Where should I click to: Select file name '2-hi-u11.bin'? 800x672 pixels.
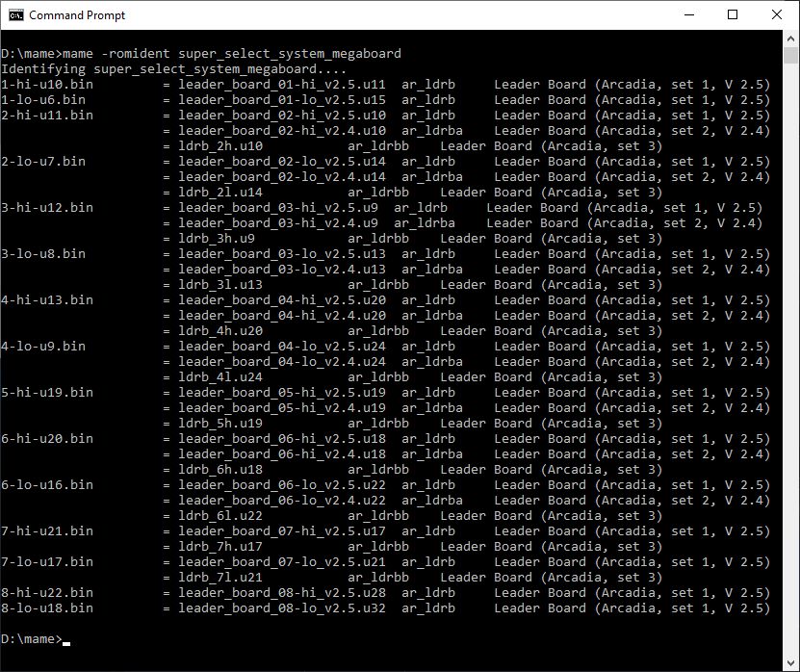point(47,115)
